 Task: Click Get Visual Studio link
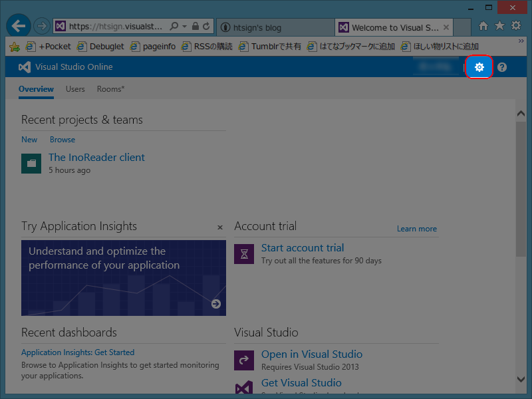301,383
